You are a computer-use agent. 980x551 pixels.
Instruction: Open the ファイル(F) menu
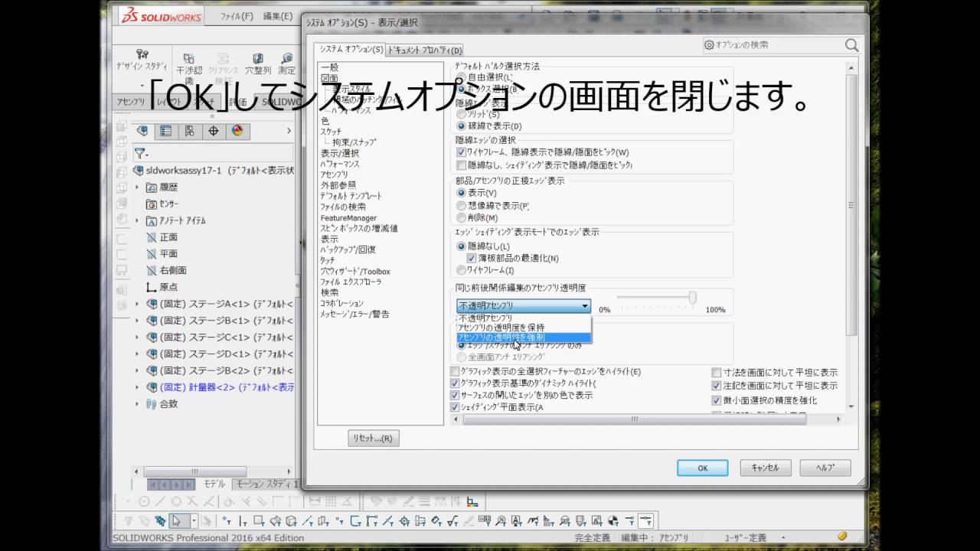point(237,16)
